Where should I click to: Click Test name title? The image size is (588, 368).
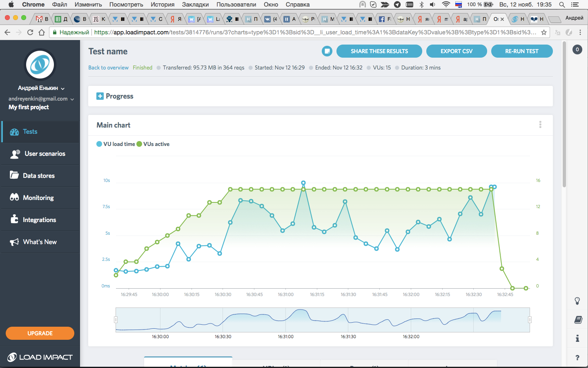108,52
